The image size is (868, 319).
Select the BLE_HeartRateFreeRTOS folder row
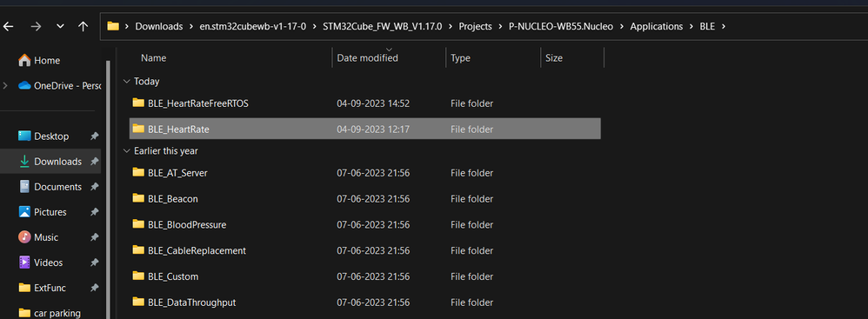point(364,103)
